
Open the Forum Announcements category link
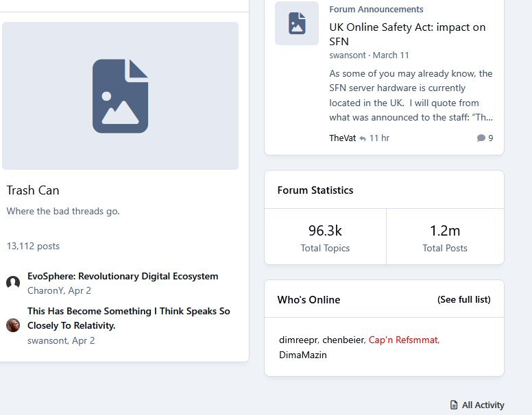(x=376, y=10)
